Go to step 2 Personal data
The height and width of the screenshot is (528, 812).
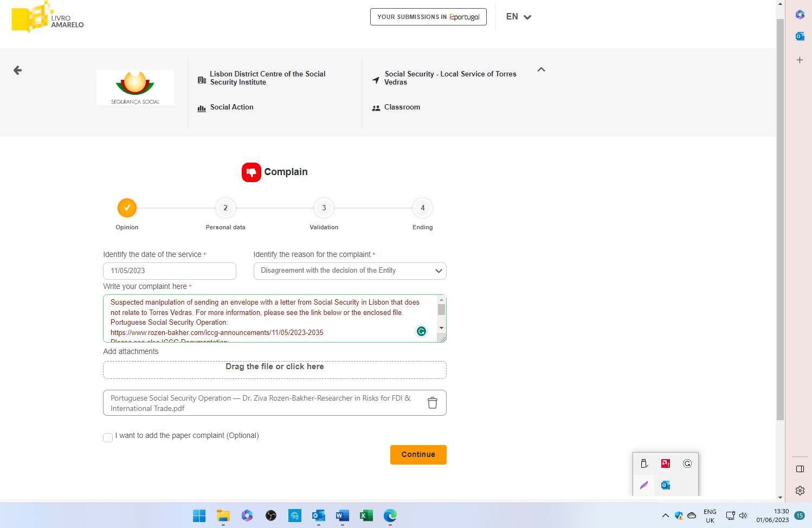[225, 208]
